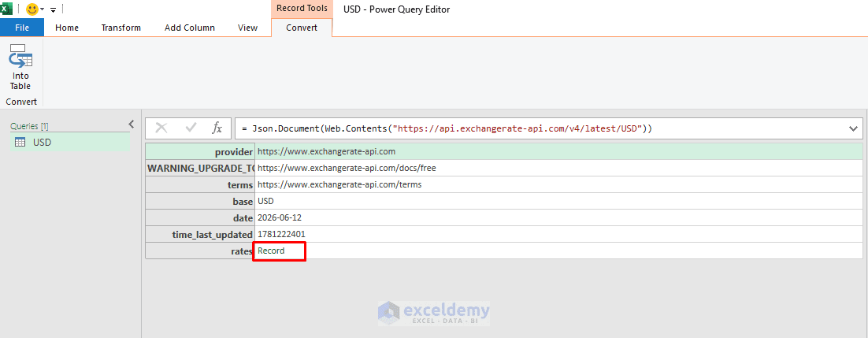Open the Customize Quick Access Toolbar dropdown
Screen dimensions: 868x338
[53, 9]
